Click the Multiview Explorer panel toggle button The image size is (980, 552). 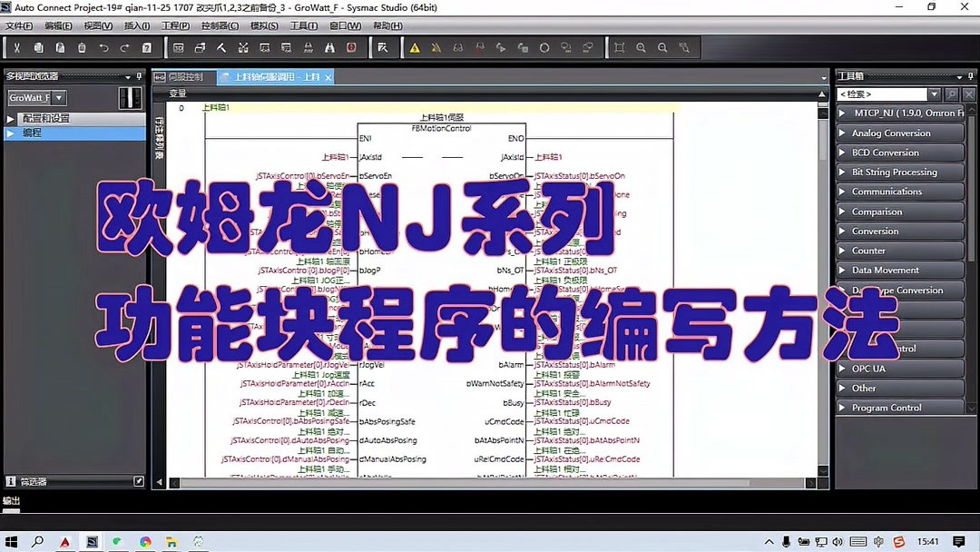tap(130, 95)
